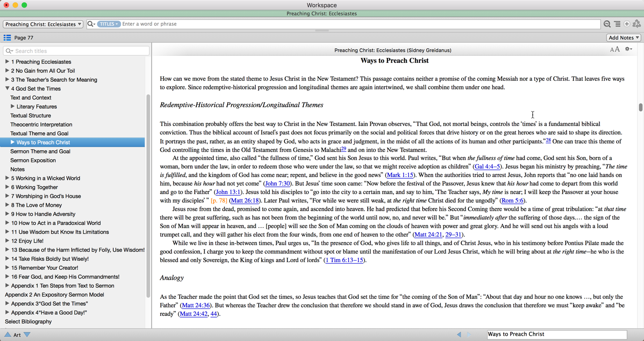Open footnote 28 reference

click(548, 140)
